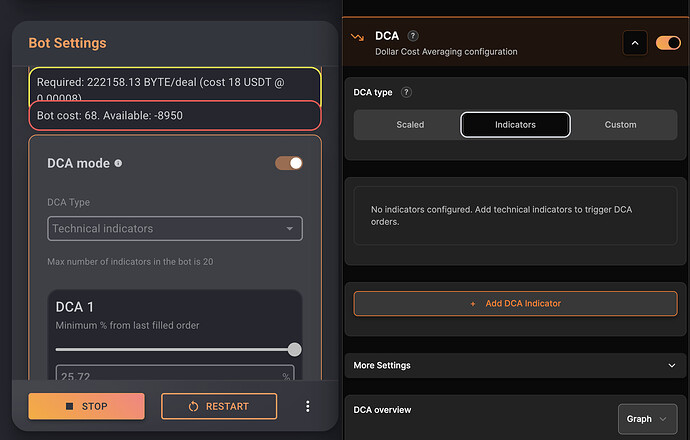Screen dimensions: 690x440
Task: Click the 'DCA overview' label
Action: pyautogui.click(x=382, y=410)
